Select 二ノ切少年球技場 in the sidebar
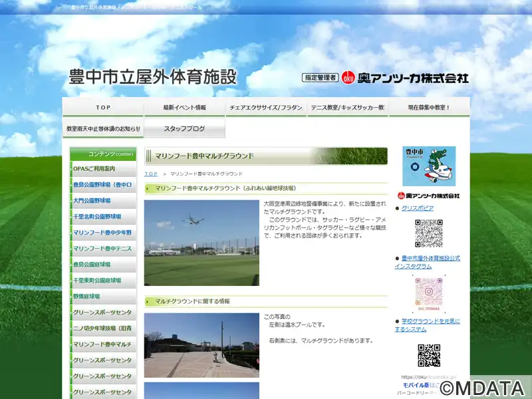Screen dimensions: 532x399 click(x=103, y=328)
